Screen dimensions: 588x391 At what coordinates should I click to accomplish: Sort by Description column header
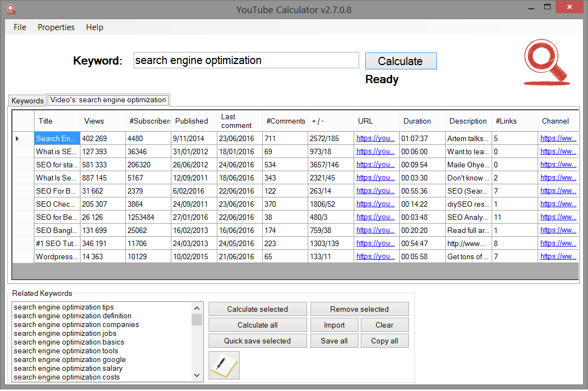tap(469, 121)
